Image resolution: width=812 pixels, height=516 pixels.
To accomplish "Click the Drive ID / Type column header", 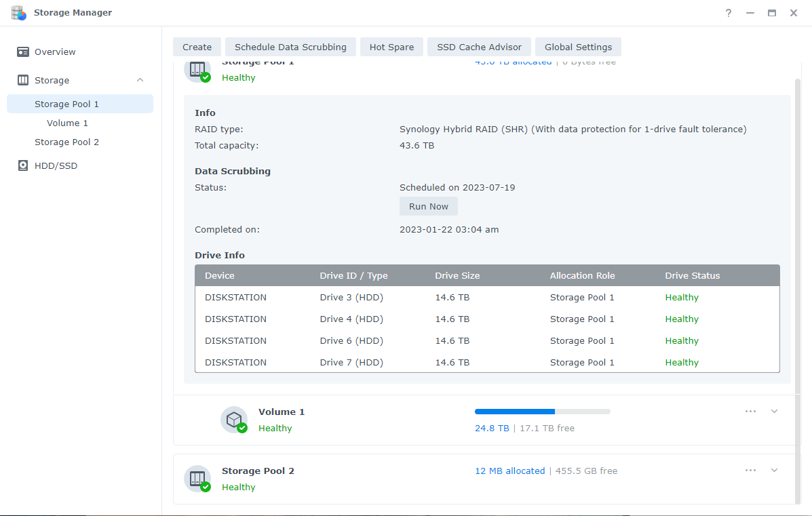I will (353, 276).
